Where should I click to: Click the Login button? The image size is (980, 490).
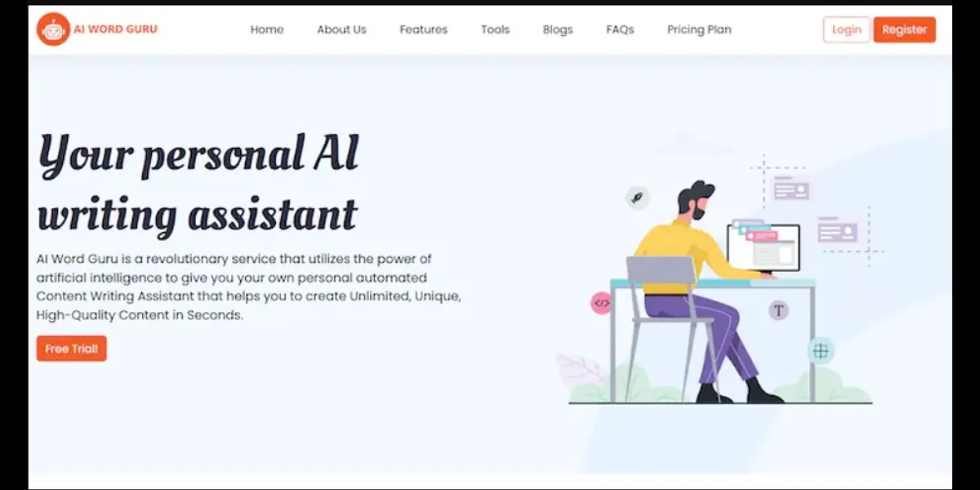(846, 29)
